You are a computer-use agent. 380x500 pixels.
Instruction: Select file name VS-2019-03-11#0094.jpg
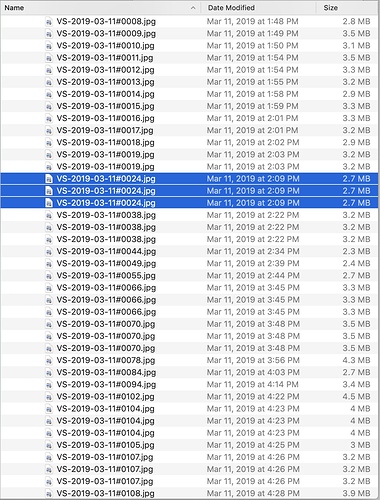(x=106, y=384)
